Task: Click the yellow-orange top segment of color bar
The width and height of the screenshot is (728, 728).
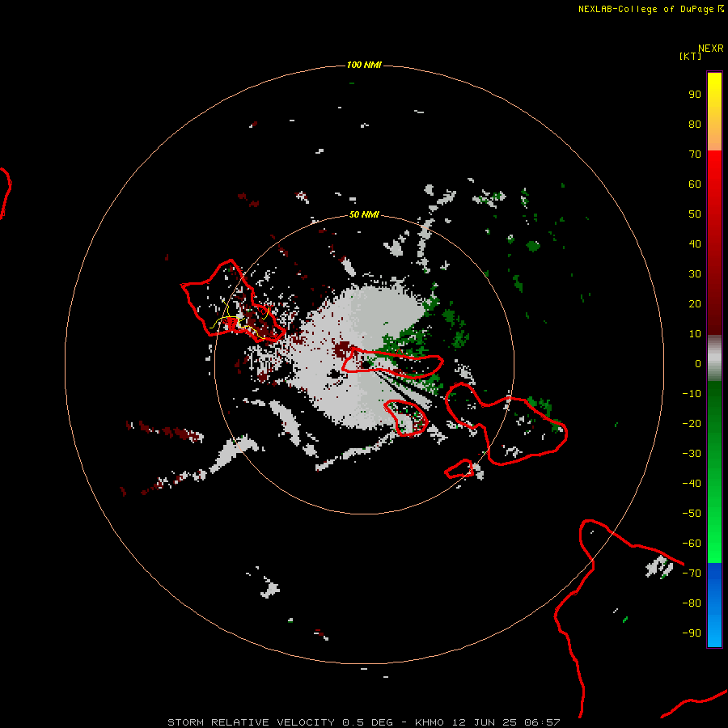Action: (x=714, y=112)
